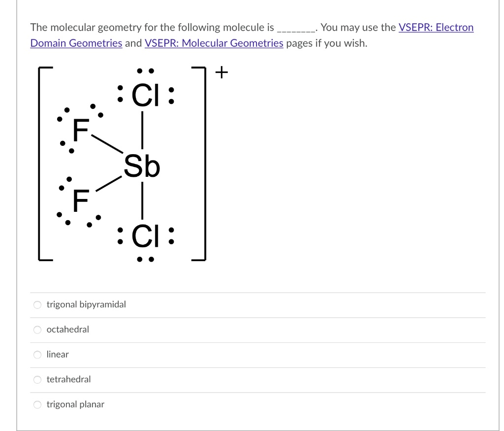Click the trigonal bipyramidal answer row
This screenshot has height=431, width=504.
(86, 304)
